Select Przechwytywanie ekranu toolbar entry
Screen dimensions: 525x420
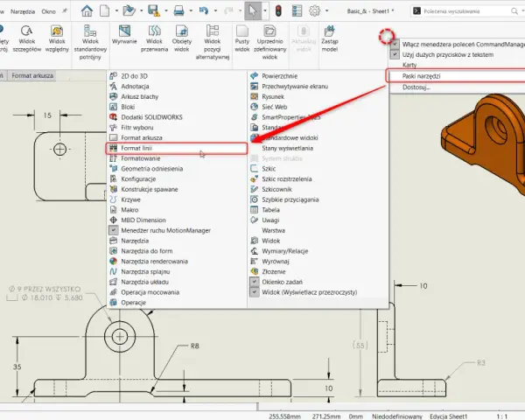click(x=318, y=87)
